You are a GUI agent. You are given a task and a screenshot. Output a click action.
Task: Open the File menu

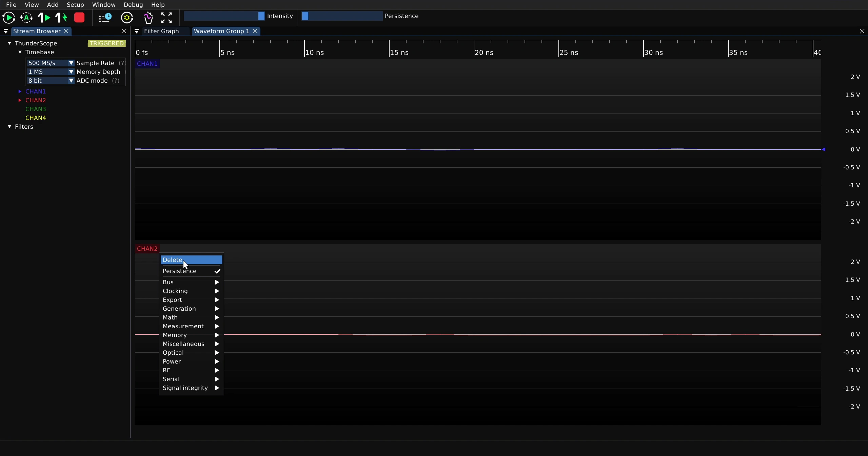pos(11,5)
